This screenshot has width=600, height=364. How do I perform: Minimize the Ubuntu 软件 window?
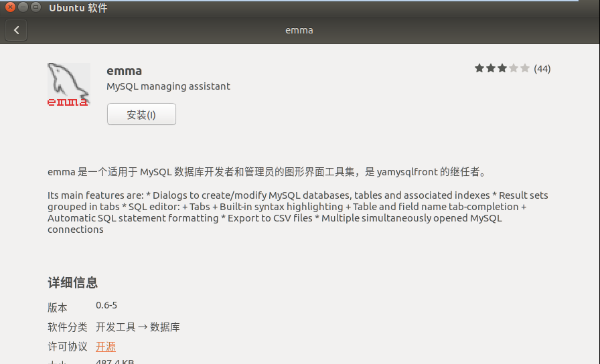tap(23, 7)
